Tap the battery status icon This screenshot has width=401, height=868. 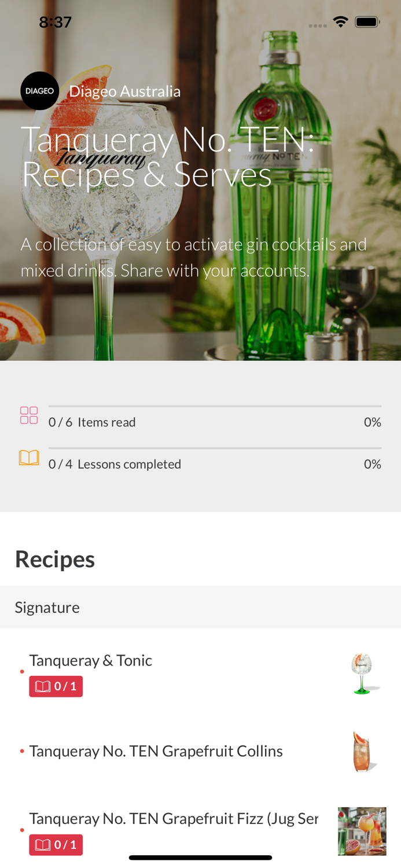[367, 22]
